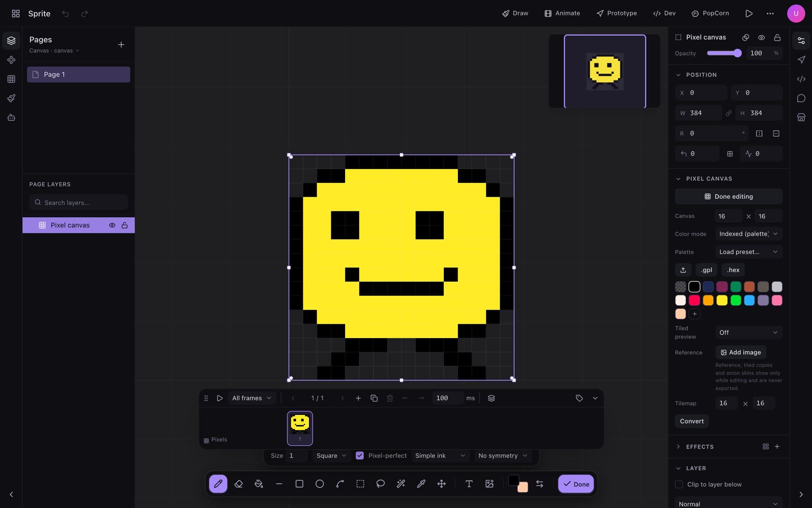Switch to the Draw mode tab
The height and width of the screenshot is (508, 812).
[x=515, y=13]
